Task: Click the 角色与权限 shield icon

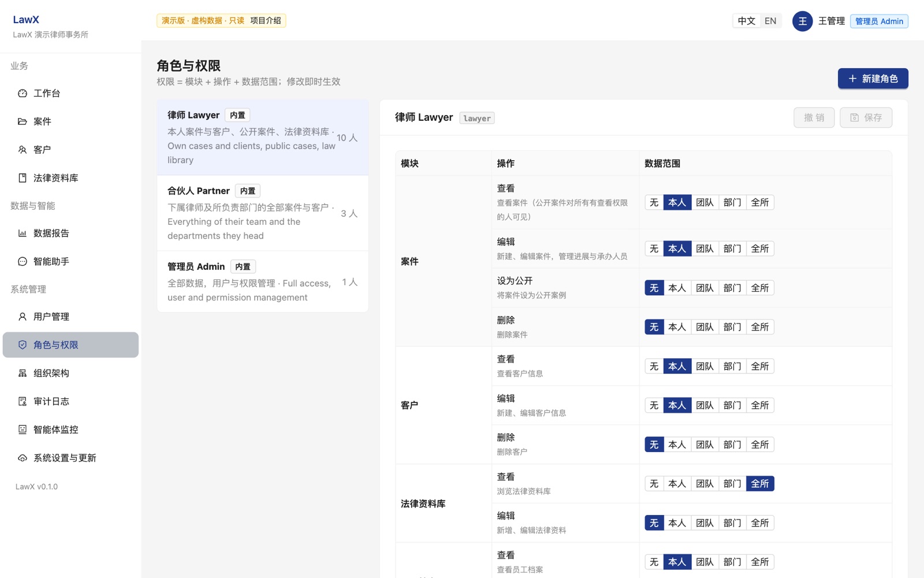Action: click(x=23, y=345)
